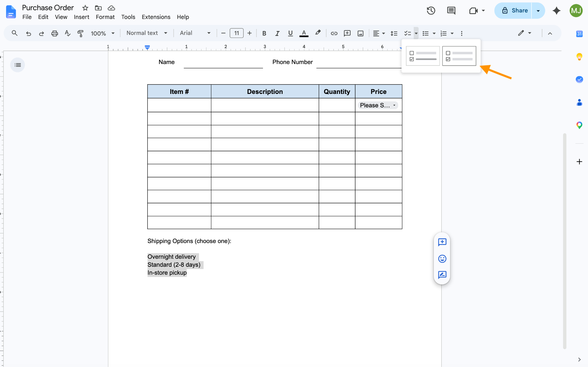Open the Edit menu
This screenshot has width=588, height=367.
tap(43, 17)
